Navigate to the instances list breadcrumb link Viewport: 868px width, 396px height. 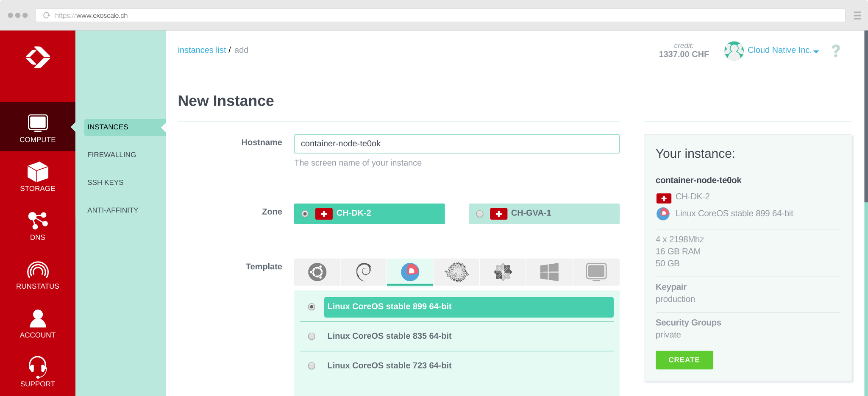202,50
